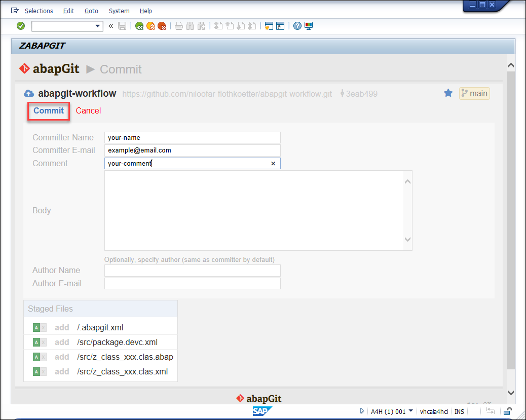Click the /src/package.devc.xml staged file
The height and width of the screenshot is (420, 526).
tap(117, 342)
